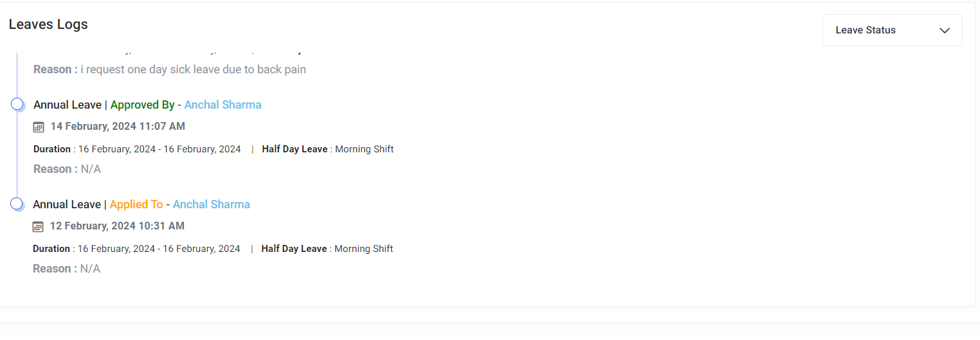The width and height of the screenshot is (980, 340).
Task: Click the chevron arrow beside Leave Status
Action: pos(944,30)
